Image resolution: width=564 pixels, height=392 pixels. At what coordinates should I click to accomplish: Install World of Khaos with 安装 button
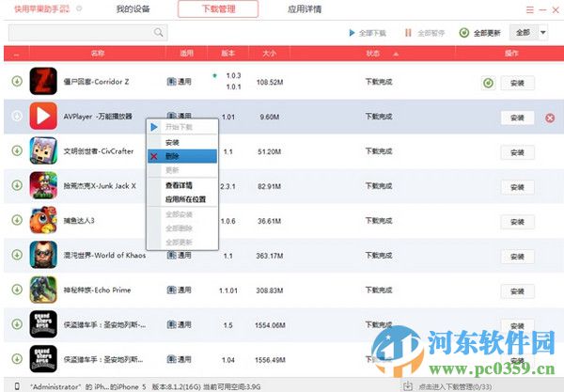click(517, 257)
